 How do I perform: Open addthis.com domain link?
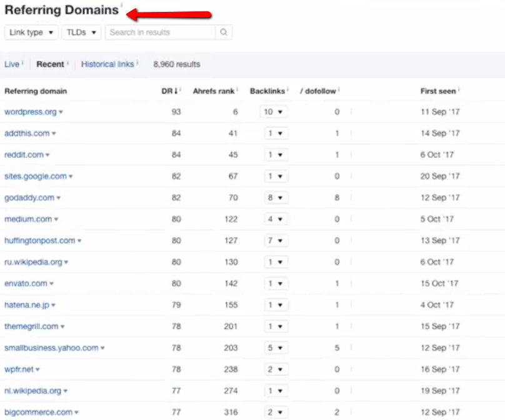click(27, 133)
